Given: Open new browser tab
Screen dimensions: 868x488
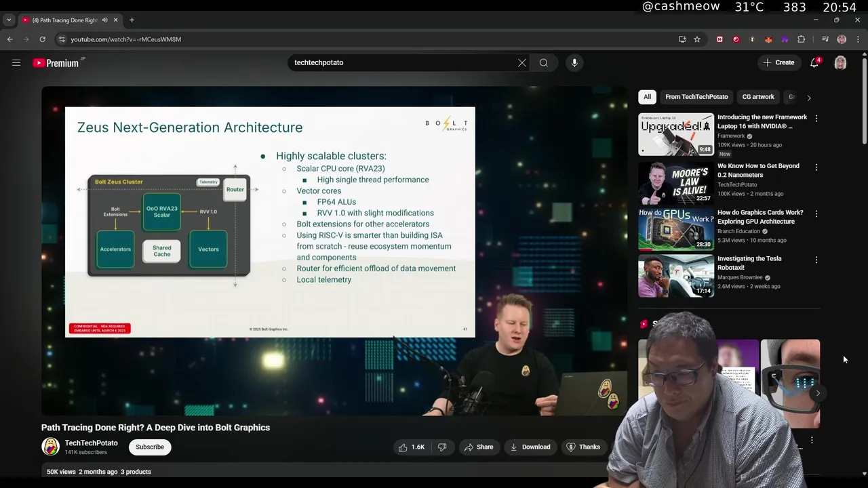Looking at the screenshot, I should [132, 20].
